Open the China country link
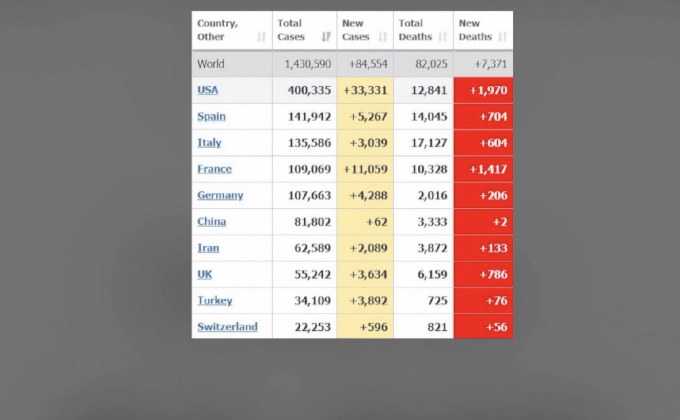Viewport: 680px width, 420px height. [212, 222]
